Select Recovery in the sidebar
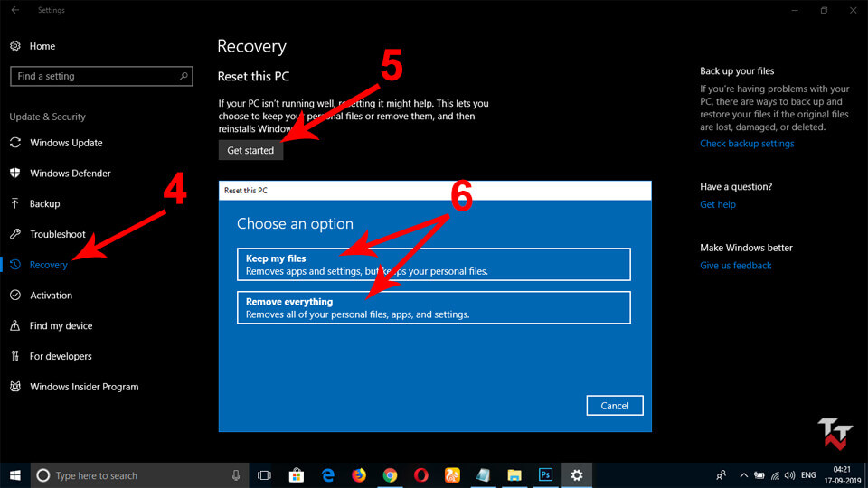The image size is (868, 488). (49, 265)
